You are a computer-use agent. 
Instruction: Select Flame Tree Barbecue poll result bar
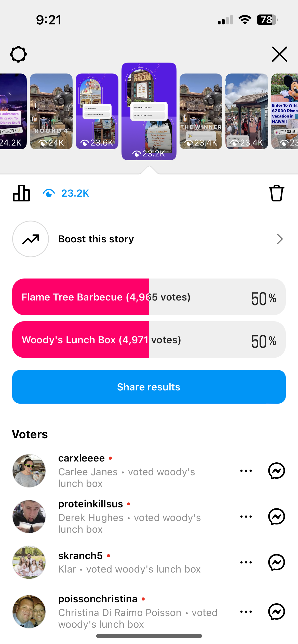pos(149,297)
